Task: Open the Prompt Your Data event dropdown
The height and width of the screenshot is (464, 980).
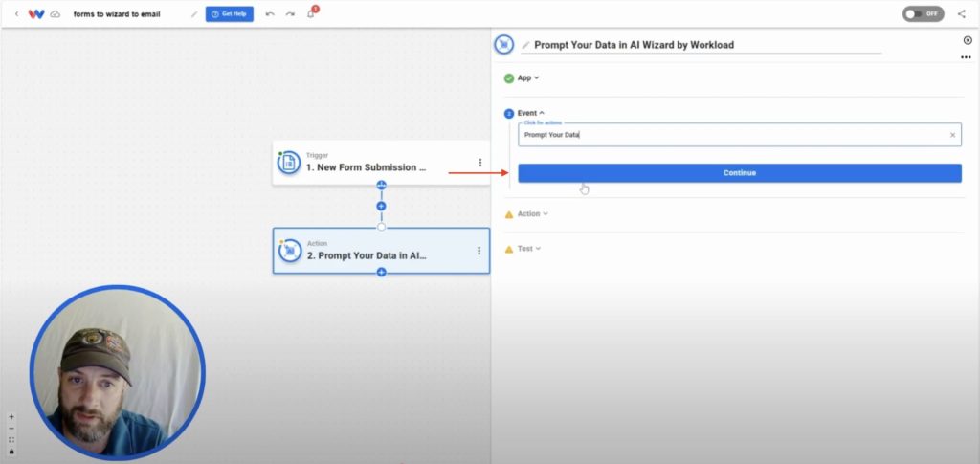Action: (x=740, y=135)
